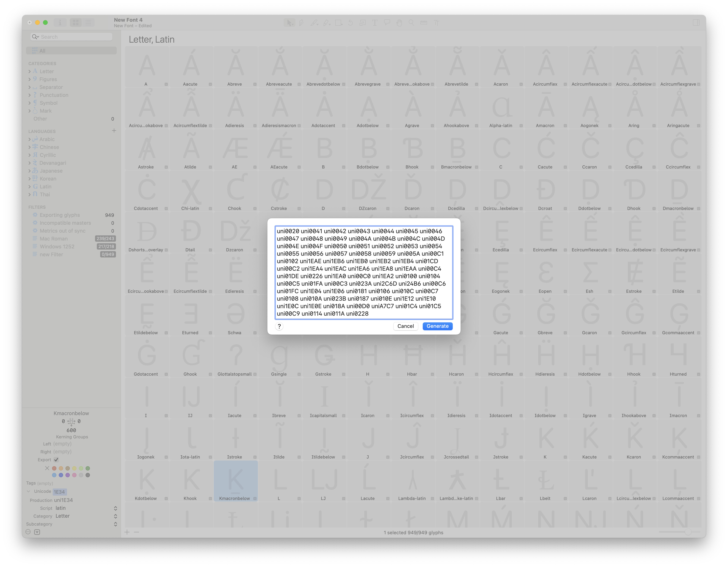
Task: Click the Cancel button
Action: click(405, 326)
